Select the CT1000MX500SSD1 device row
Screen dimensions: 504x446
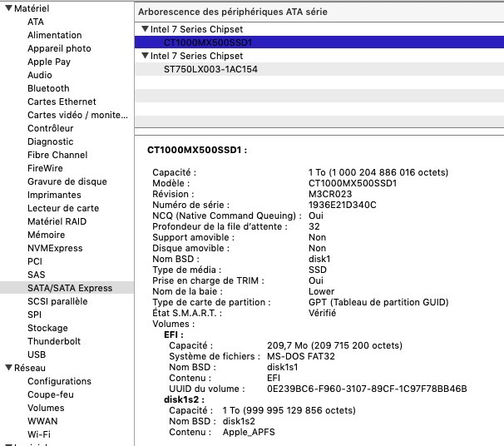pyautogui.click(x=319, y=42)
